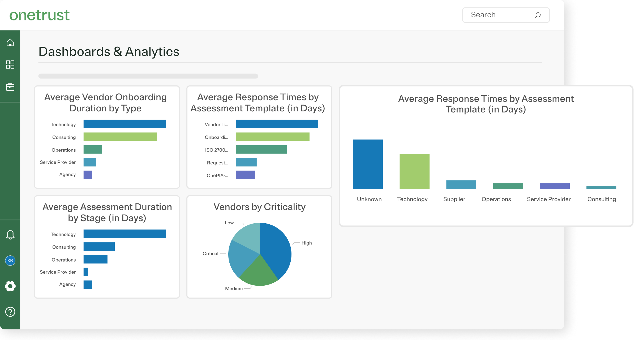Screen dimensions: 644x340
Task: Click inside the Search input field
Action: point(499,15)
